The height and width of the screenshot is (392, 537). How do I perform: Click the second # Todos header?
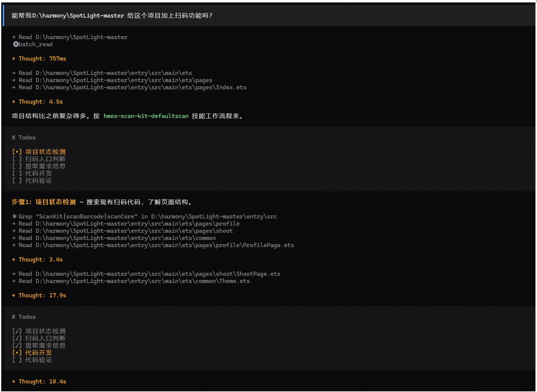tap(24, 317)
